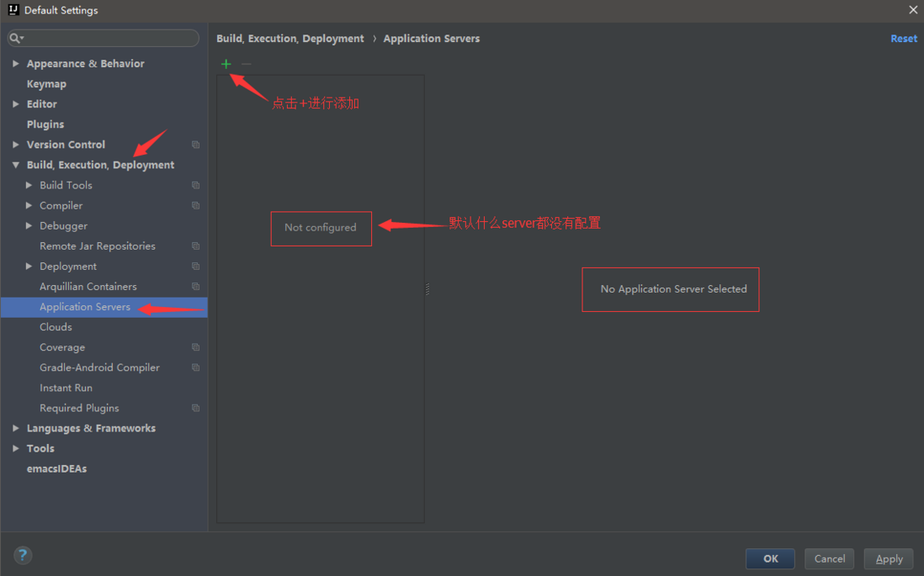The image size is (924, 576).
Task: Close the Default Settings dialog
Action: [x=913, y=10]
